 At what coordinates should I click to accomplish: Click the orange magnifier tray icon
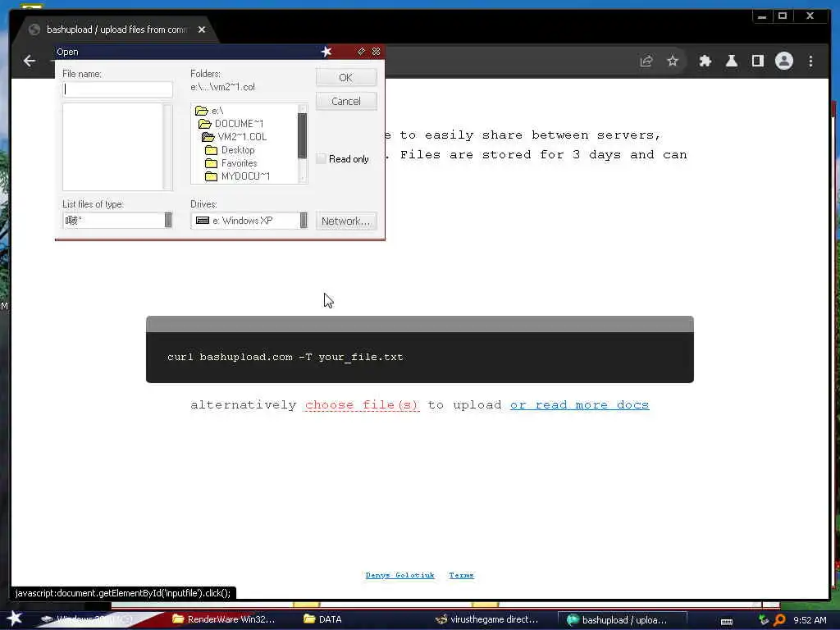coord(779,620)
